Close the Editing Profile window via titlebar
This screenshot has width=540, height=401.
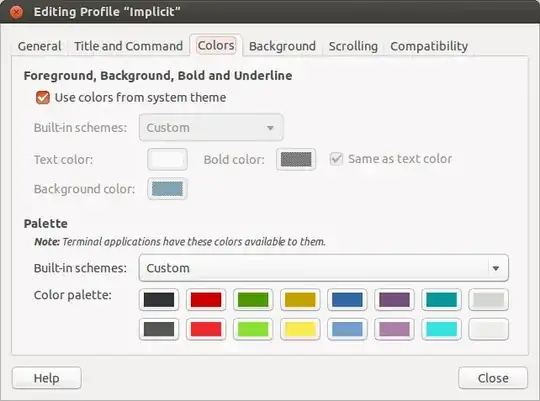point(16,12)
